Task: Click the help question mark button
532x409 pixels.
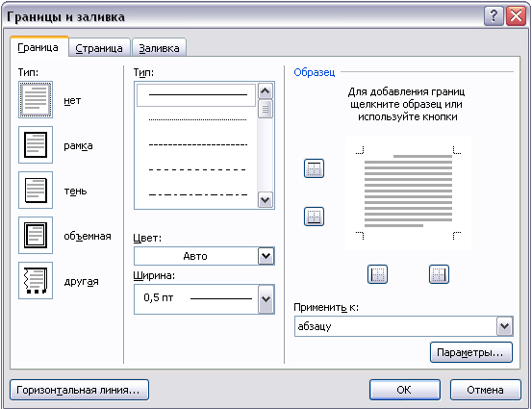Action: pos(494,16)
